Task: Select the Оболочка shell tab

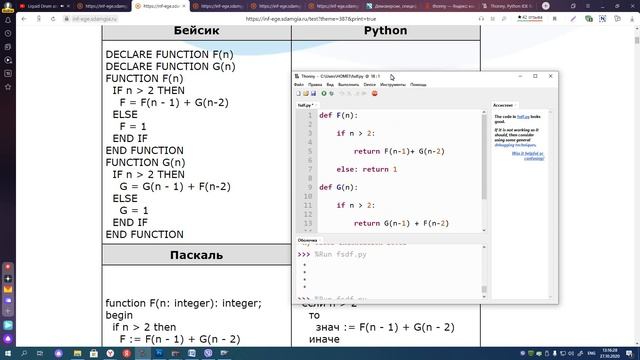Action: [308, 240]
